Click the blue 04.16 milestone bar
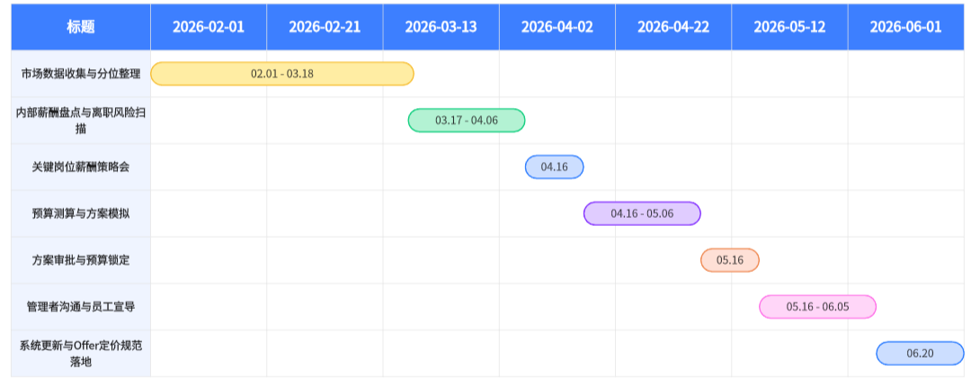Viewport: 980px width, 388px height. tap(555, 167)
